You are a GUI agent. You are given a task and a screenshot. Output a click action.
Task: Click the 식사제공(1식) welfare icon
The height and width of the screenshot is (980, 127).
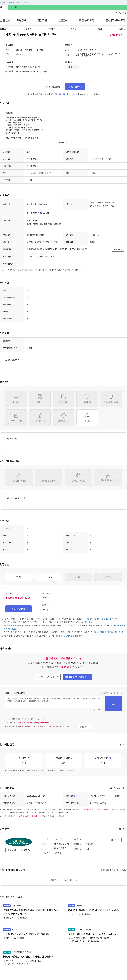click(x=87, y=418)
